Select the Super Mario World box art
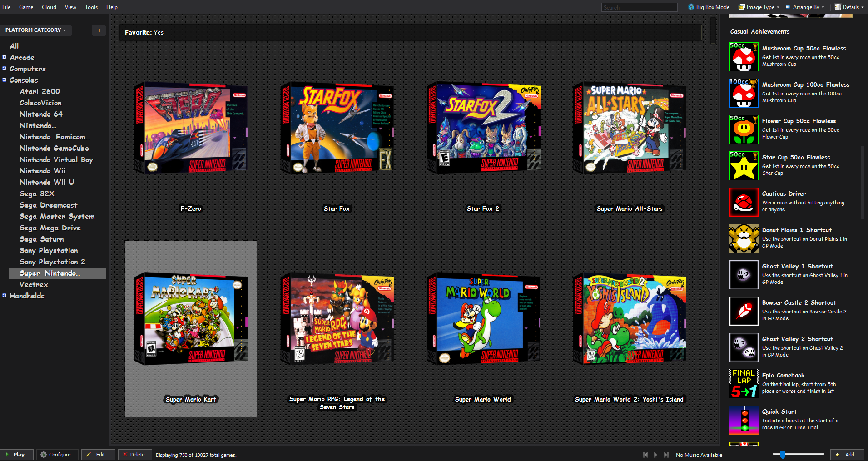868x461 pixels. [x=483, y=319]
